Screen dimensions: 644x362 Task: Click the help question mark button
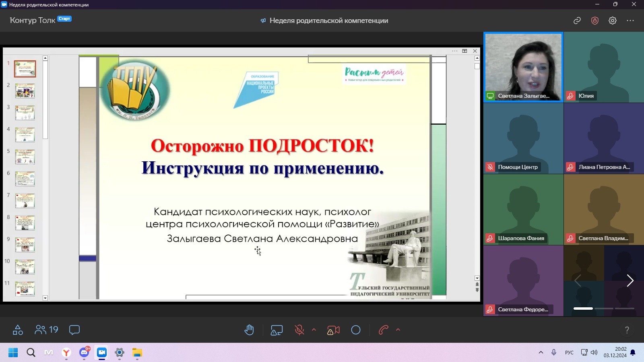pos(627,330)
